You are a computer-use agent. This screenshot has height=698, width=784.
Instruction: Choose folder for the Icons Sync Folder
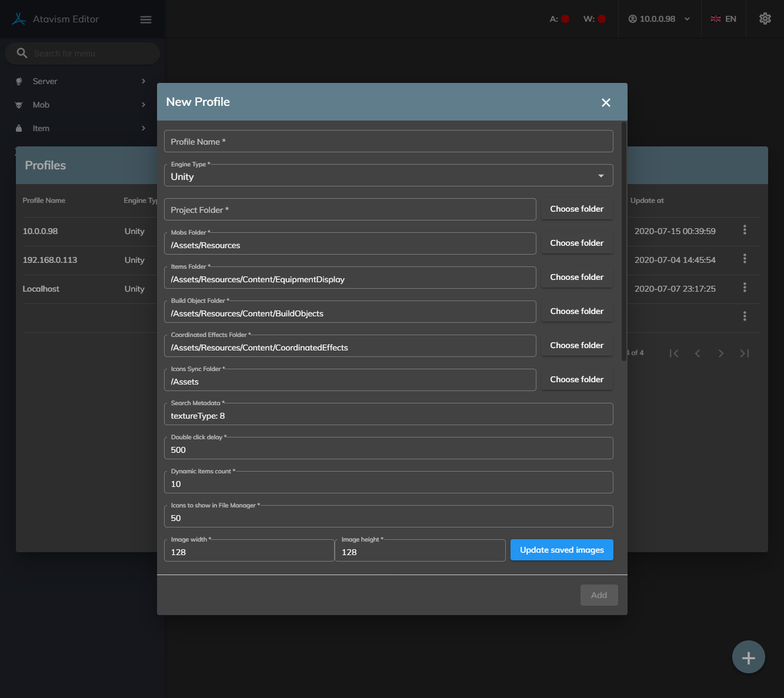pos(576,379)
